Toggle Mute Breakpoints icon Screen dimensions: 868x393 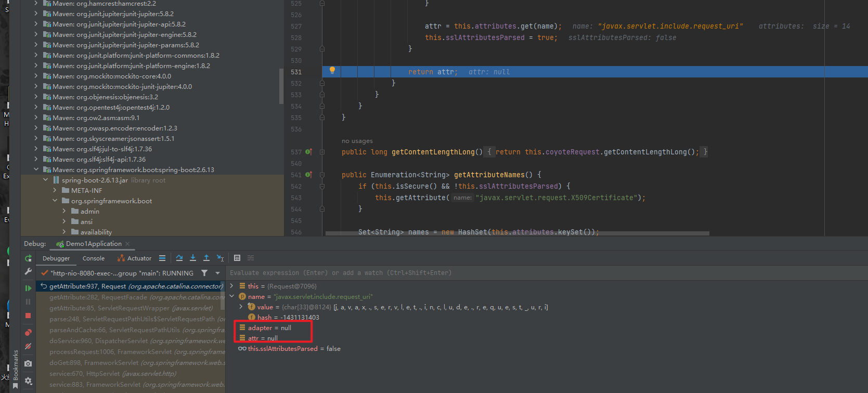click(x=28, y=346)
